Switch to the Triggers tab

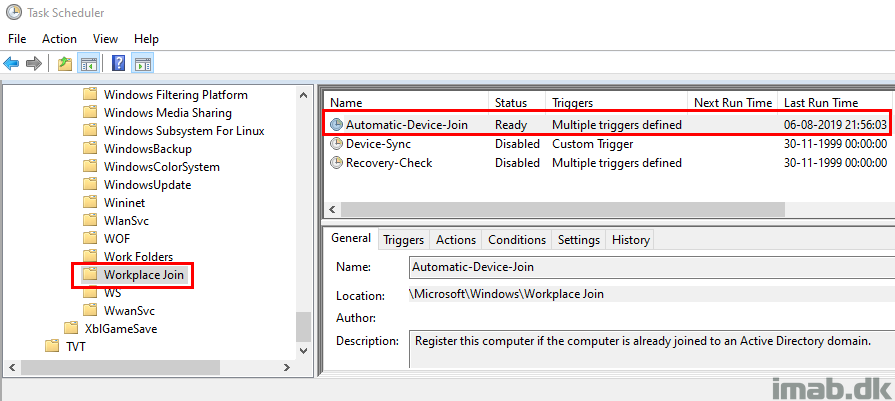point(404,240)
